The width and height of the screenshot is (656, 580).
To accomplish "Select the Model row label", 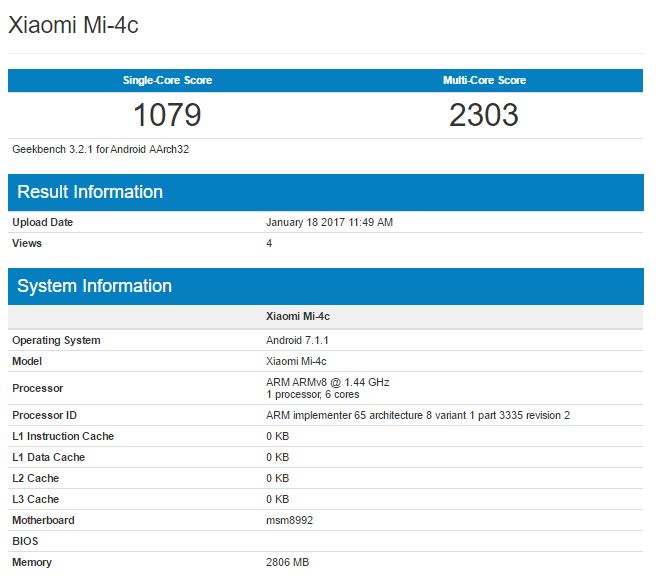I will click(x=27, y=361).
